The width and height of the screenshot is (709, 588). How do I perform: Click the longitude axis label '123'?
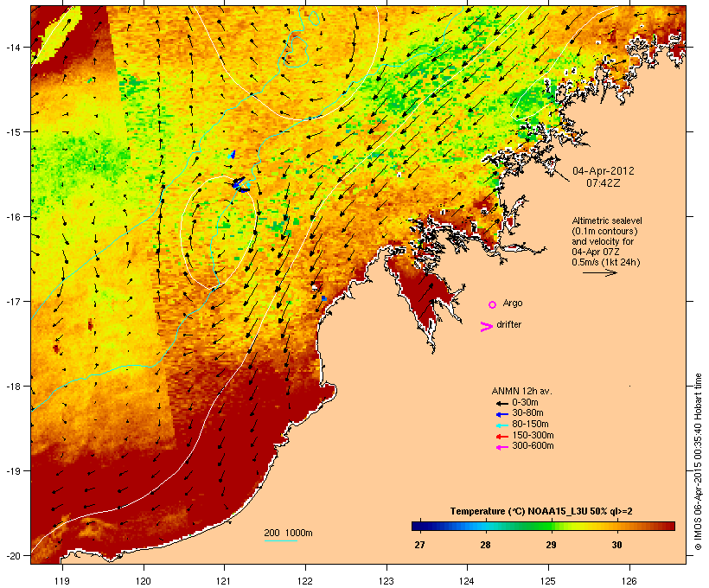point(386,581)
